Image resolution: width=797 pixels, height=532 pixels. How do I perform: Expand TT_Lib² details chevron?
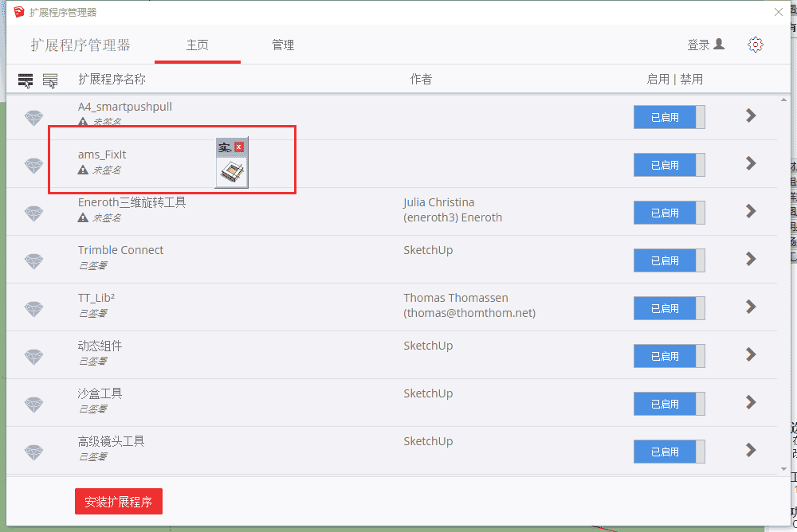[751, 307]
